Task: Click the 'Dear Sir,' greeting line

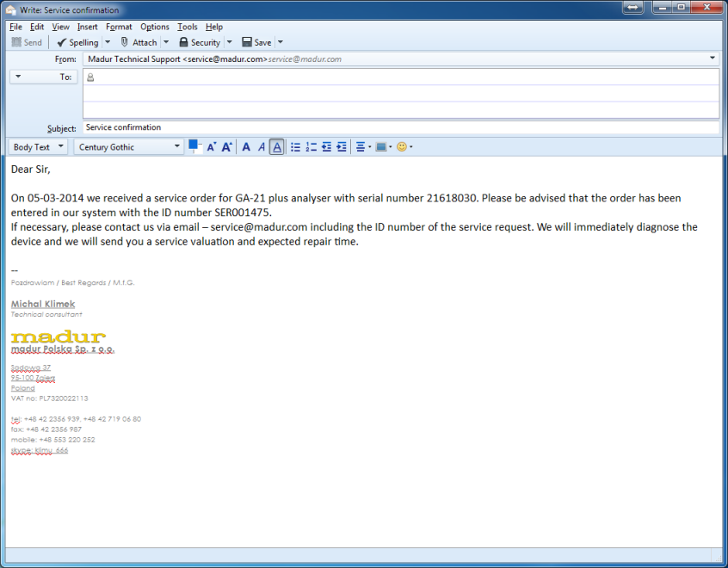Action: click(31, 169)
